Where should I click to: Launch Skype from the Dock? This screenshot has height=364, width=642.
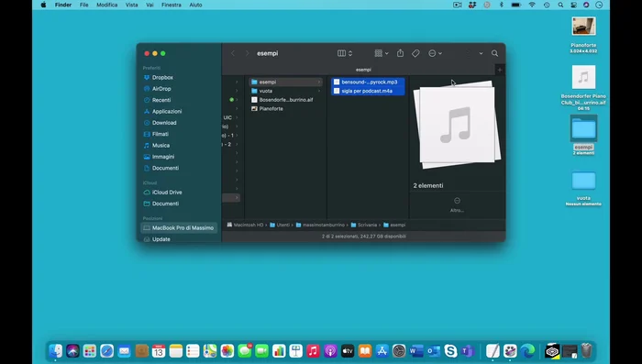point(450,351)
